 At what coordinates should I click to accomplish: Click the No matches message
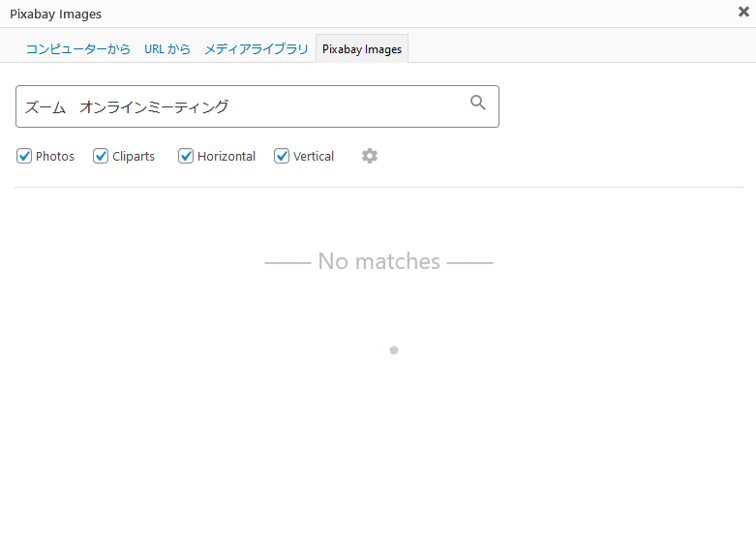pyautogui.click(x=378, y=261)
